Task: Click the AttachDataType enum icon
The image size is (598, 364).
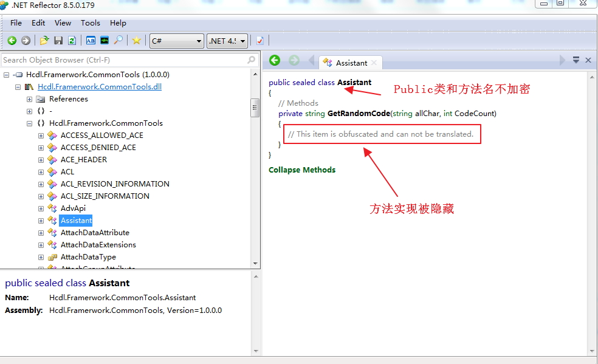Action: pyautogui.click(x=52, y=257)
